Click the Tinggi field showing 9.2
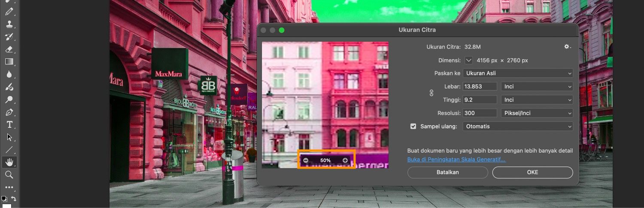644x208 pixels. coord(480,100)
